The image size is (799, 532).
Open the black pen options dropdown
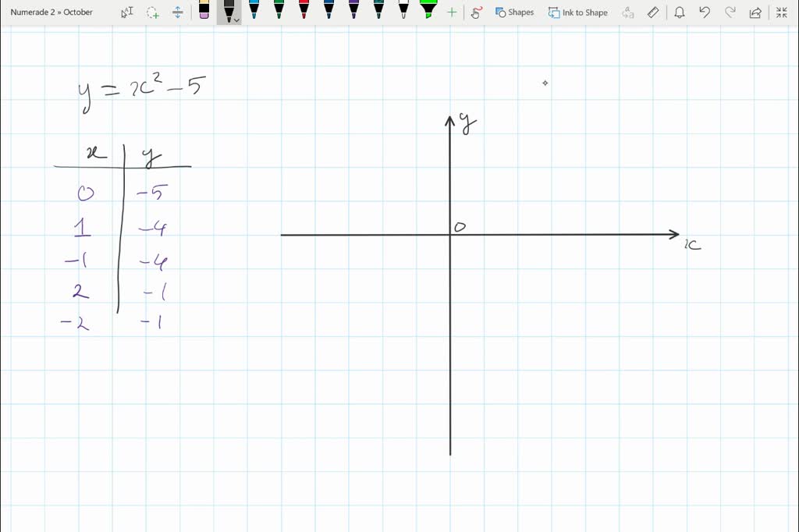pyautogui.click(x=236, y=20)
